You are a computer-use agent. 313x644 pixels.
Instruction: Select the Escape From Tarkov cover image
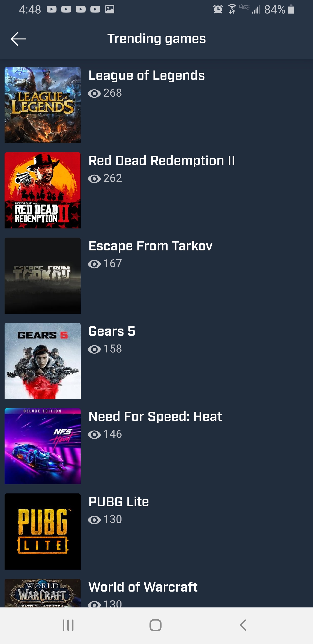coord(42,275)
